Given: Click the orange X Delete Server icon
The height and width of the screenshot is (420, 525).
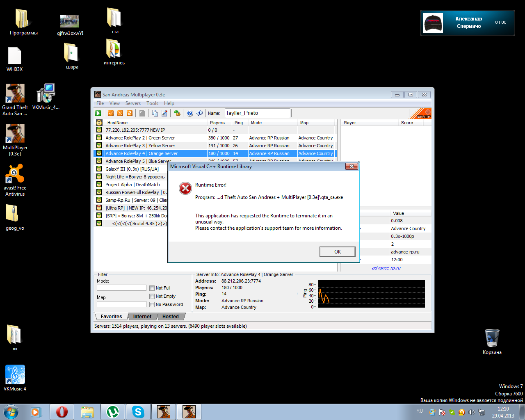Looking at the screenshot, I should (x=120, y=113).
